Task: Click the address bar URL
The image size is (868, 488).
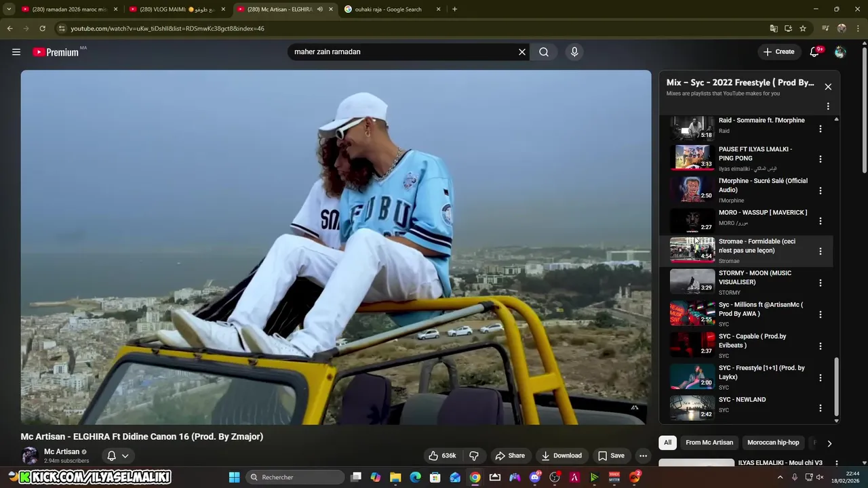Action: point(167,28)
